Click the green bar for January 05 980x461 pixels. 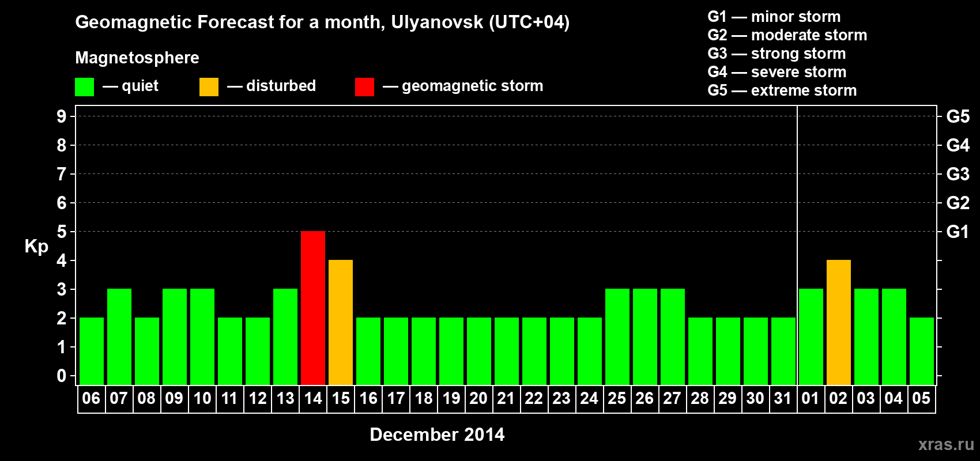(x=922, y=352)
